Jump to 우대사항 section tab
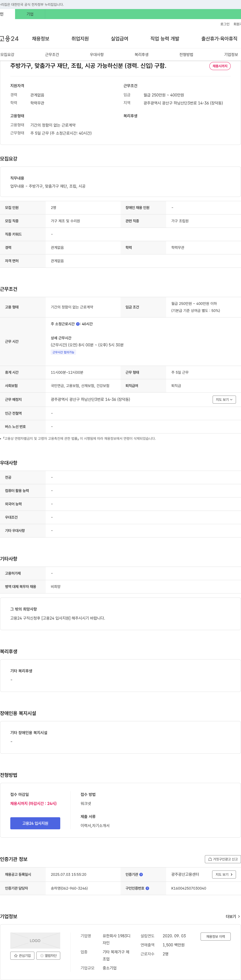Screen dimensions: 241x980 (97, 55)
